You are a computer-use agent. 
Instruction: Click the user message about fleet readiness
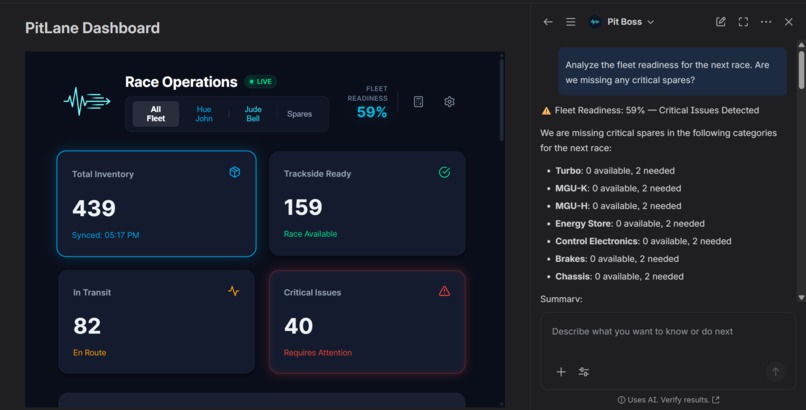coord(672,72)
